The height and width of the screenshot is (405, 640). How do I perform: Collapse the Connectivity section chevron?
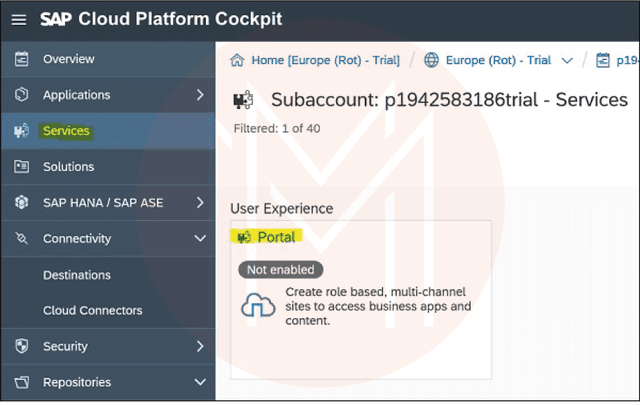[200, 239]
